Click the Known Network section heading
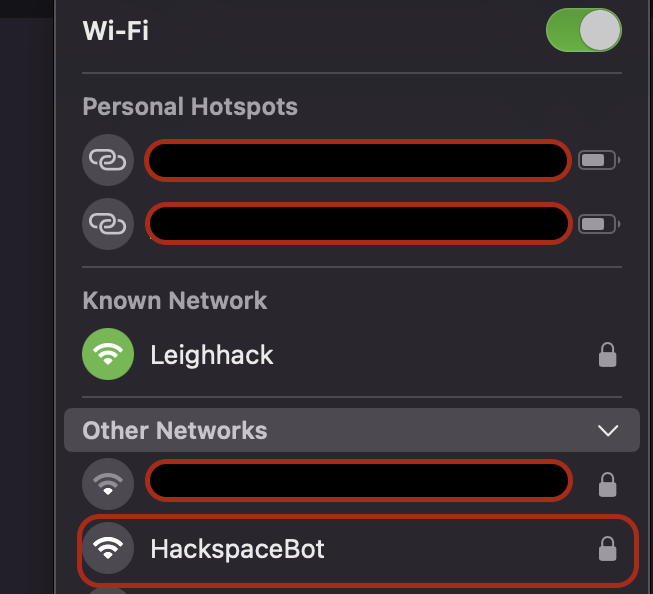 pyautogui.click(x=175, y=300)
